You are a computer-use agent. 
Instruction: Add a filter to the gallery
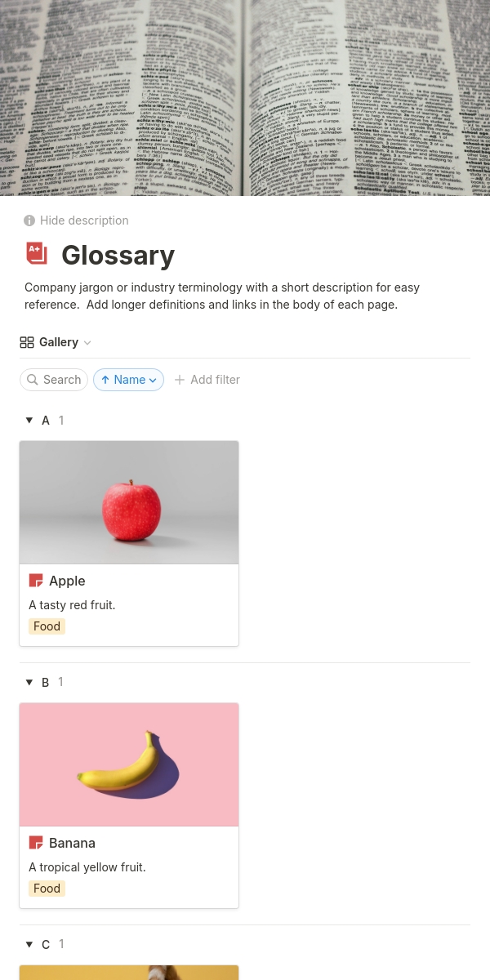pyautogui.click(x=215, y=380)
